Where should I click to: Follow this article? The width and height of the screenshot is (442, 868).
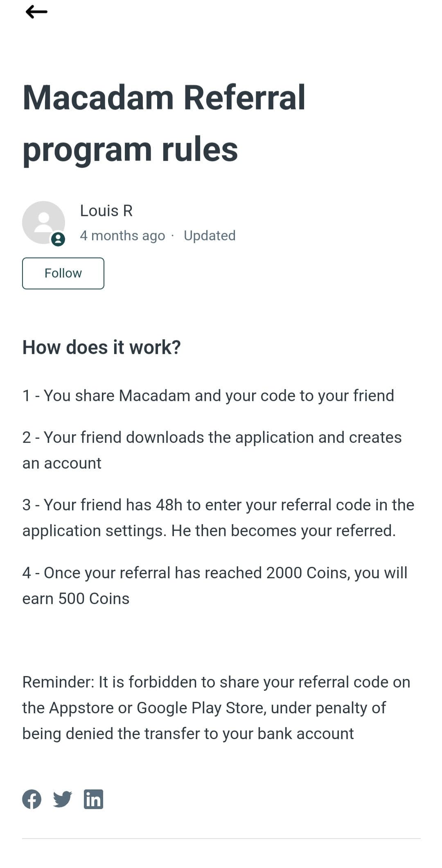click(63, 273)
